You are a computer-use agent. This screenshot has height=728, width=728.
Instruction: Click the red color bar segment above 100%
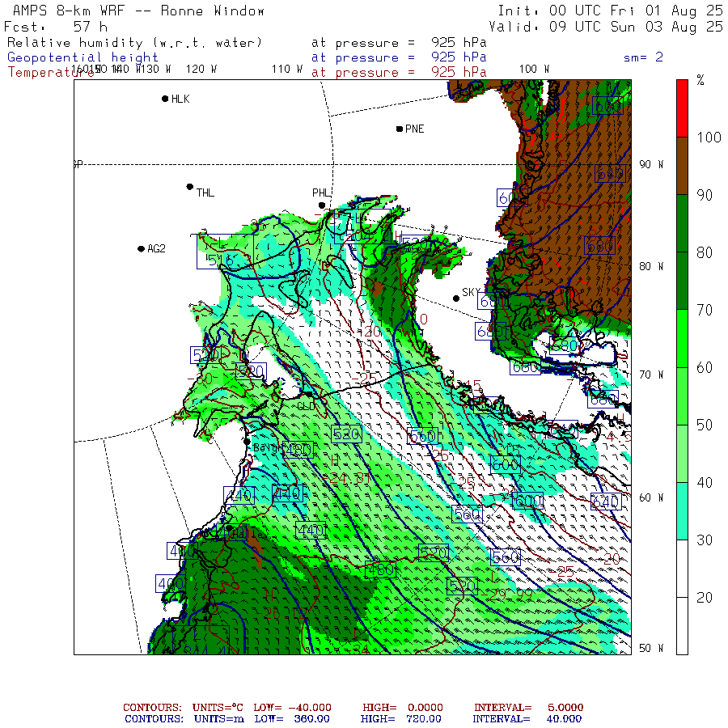point(682,108)
